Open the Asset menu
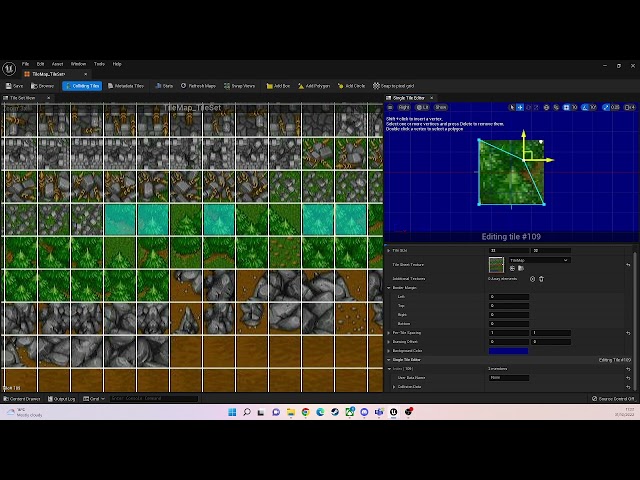The image size is (640, 480). pyautogui.click(x=58, y=64)
